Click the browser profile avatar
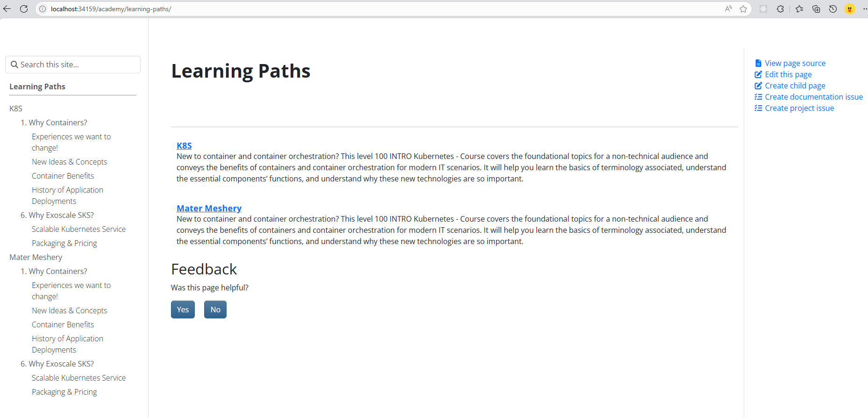 [x=850, y=9]
